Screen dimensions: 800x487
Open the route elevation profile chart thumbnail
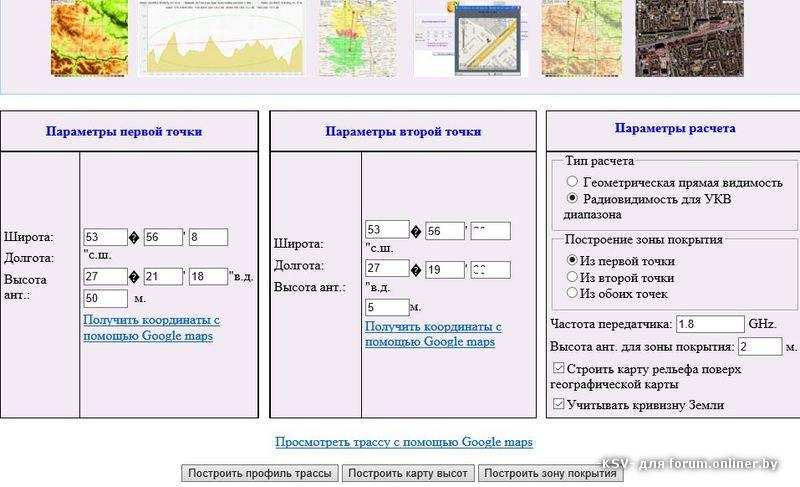(x=221, y=38)
